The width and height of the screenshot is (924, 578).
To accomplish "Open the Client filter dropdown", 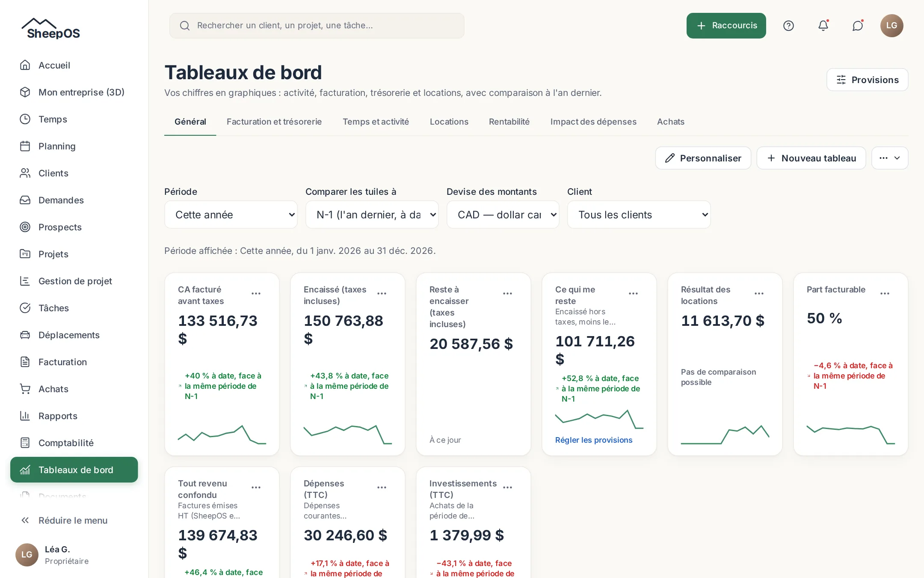I will coord(639,215).
